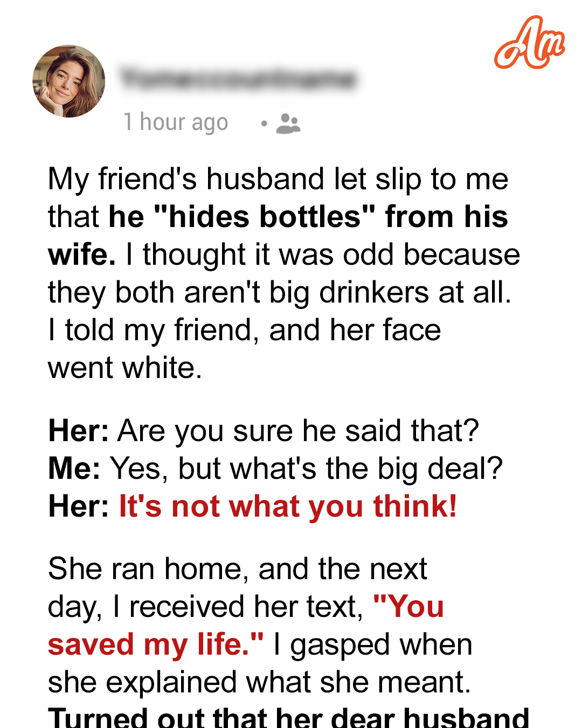Click line 'She ran home, and the next'

point(238,569)
